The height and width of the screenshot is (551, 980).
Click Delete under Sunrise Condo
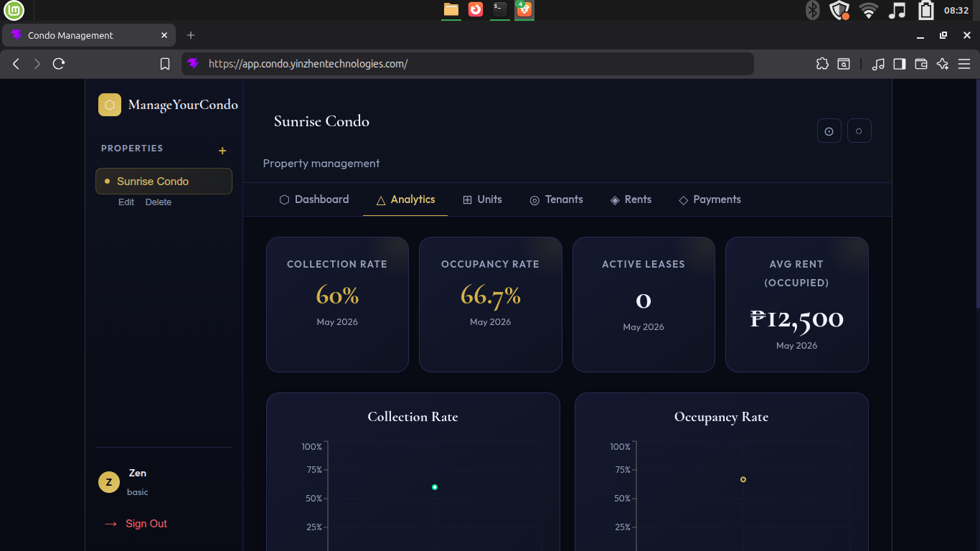(159, 202)
